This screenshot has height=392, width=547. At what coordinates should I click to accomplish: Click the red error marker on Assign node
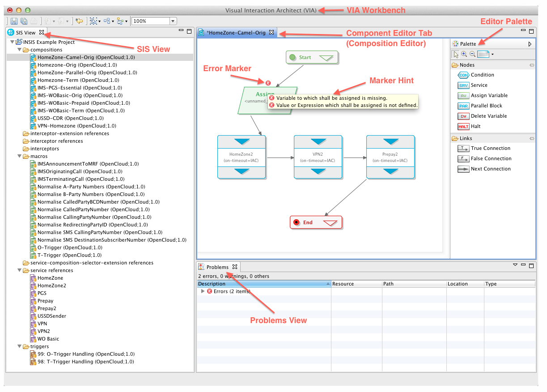[x=268, y=83]
